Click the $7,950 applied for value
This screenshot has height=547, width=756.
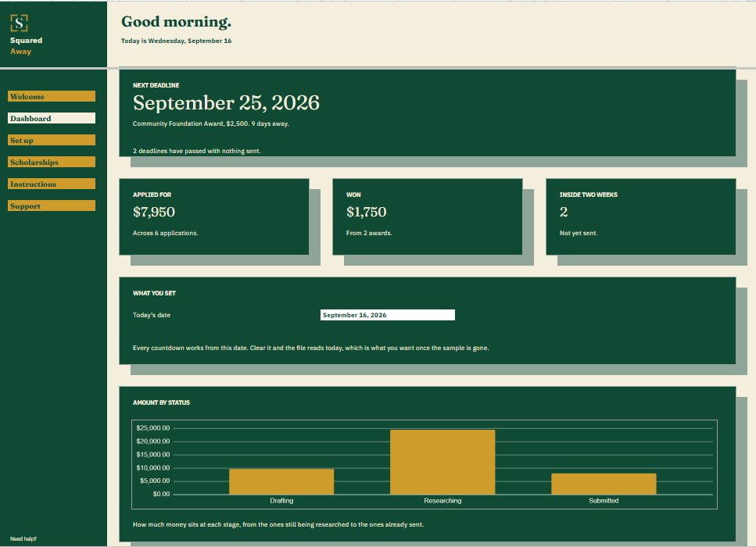point(154,212)
